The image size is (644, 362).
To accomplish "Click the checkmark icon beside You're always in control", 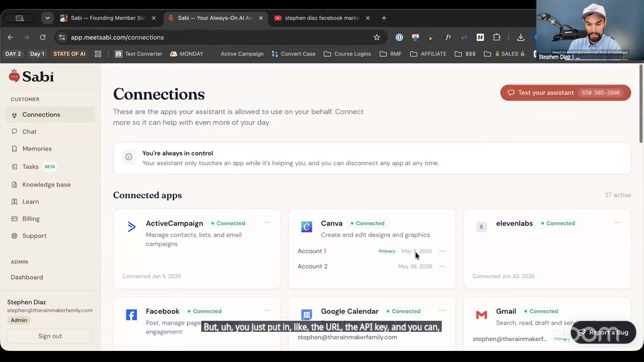I will coord(129,157).
